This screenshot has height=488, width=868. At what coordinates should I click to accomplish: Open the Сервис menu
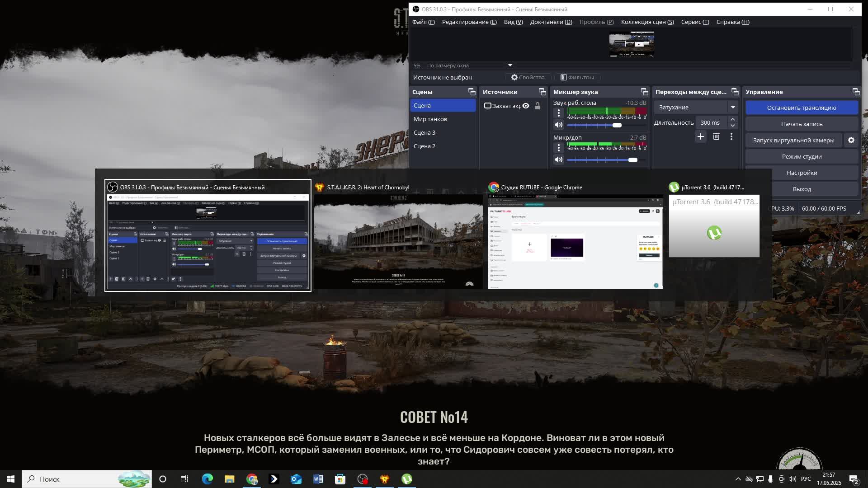695,22
